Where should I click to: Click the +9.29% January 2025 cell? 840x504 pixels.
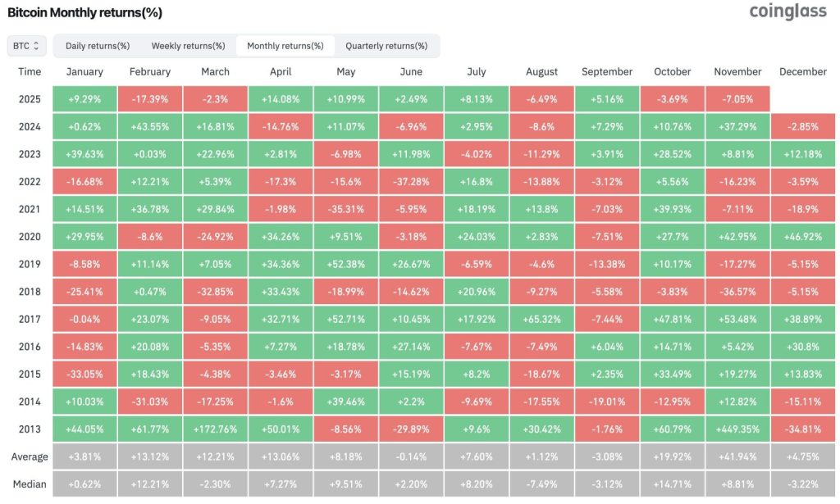[x=84, y=99]
